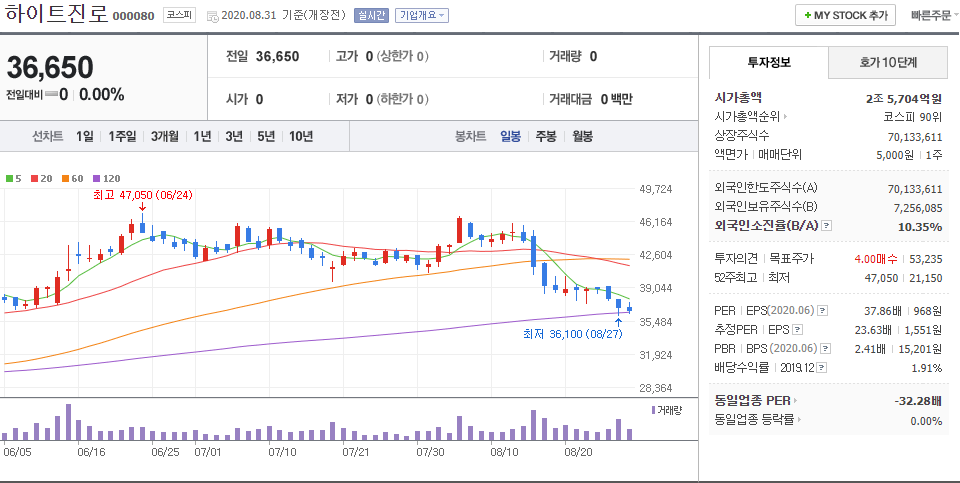Viewport: 960px width, 483px height.
Task: Click the PBR value 2.41배
Action: (871, 349)
